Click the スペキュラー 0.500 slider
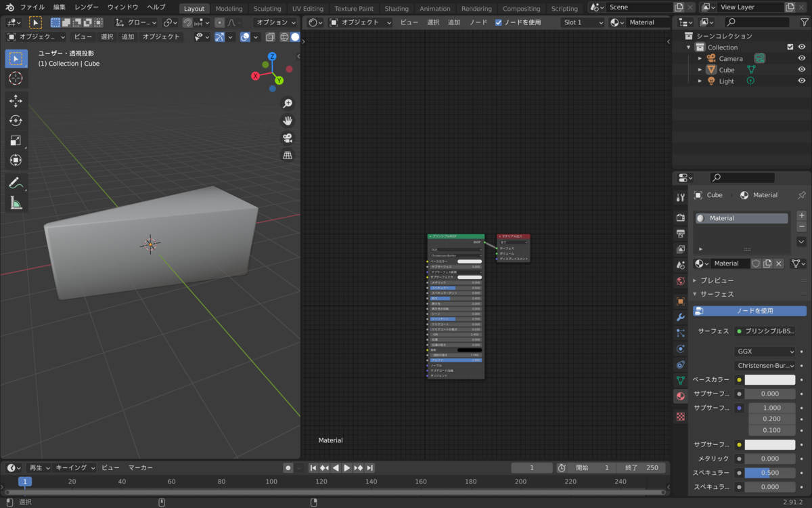Viewport: 812px width, 508px height. click(x=770, y=473)
